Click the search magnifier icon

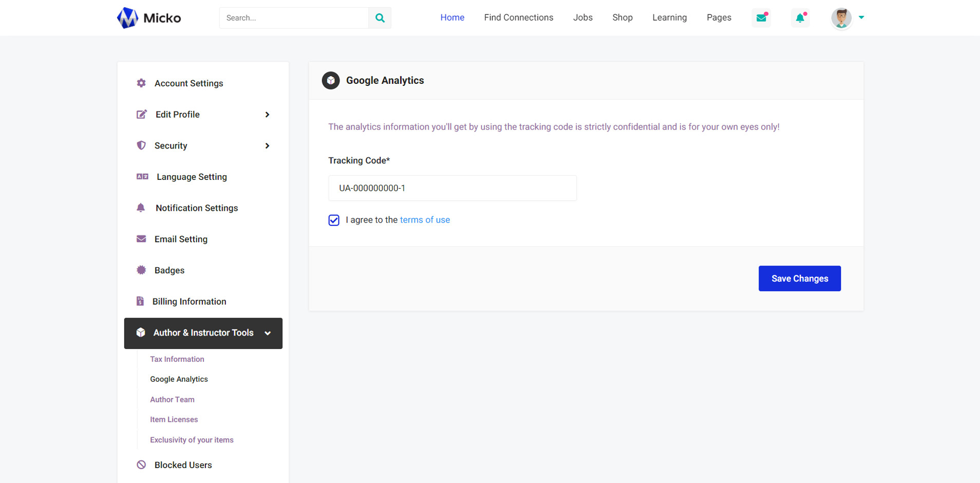tap(380, 18)
